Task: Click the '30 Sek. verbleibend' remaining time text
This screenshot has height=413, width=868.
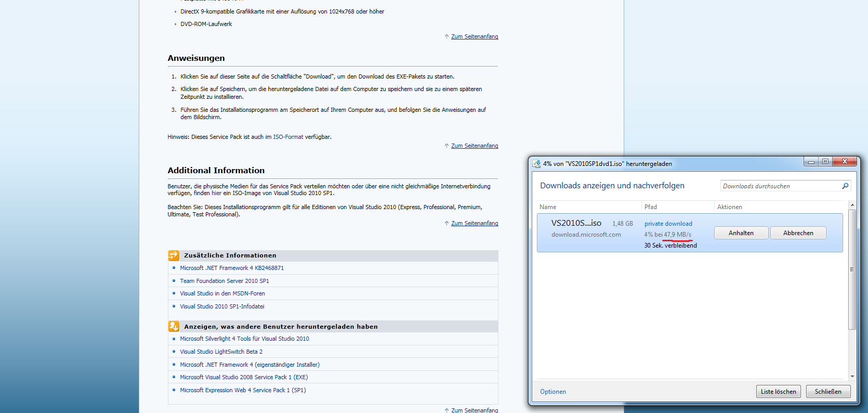Action: coord(670,246)
